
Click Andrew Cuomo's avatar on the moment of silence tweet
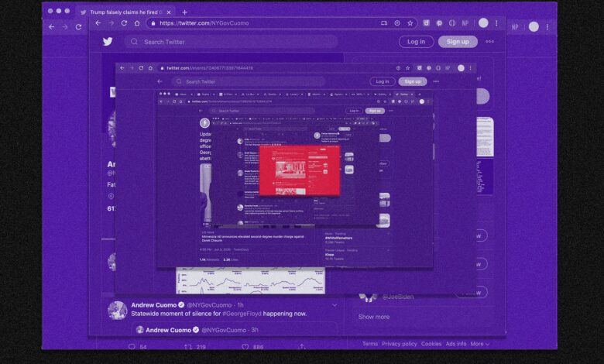[x=118, y=311]
